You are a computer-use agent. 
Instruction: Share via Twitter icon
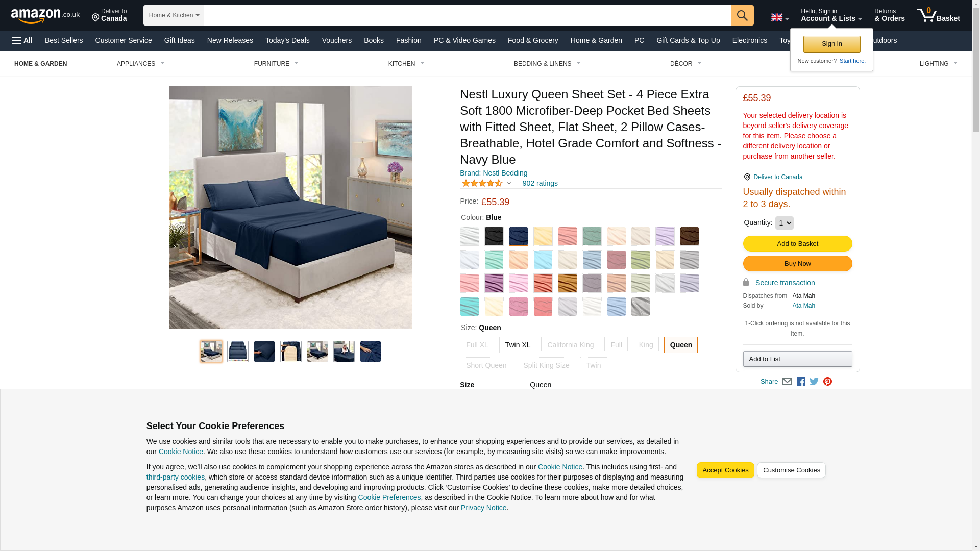(814, 382)
